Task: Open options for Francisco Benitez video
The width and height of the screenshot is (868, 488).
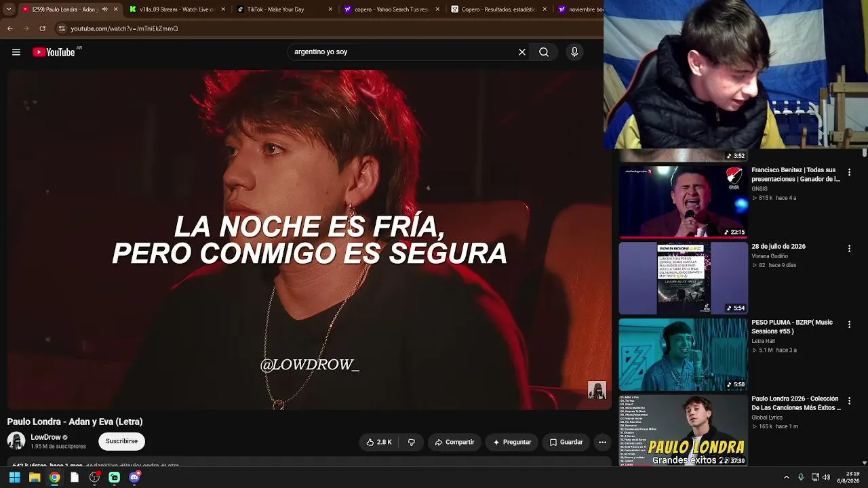Action: [x=849, y=173]
